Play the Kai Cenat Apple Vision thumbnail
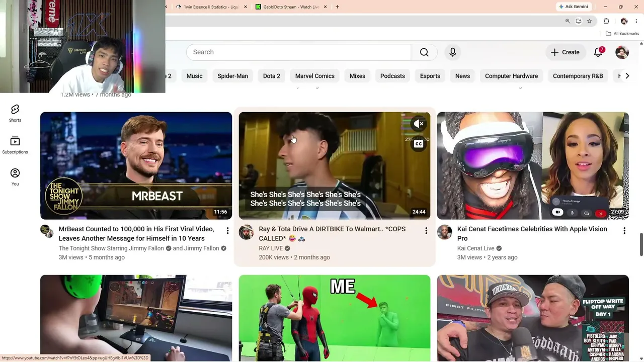 pyautogui.click(x=533, y=165)
